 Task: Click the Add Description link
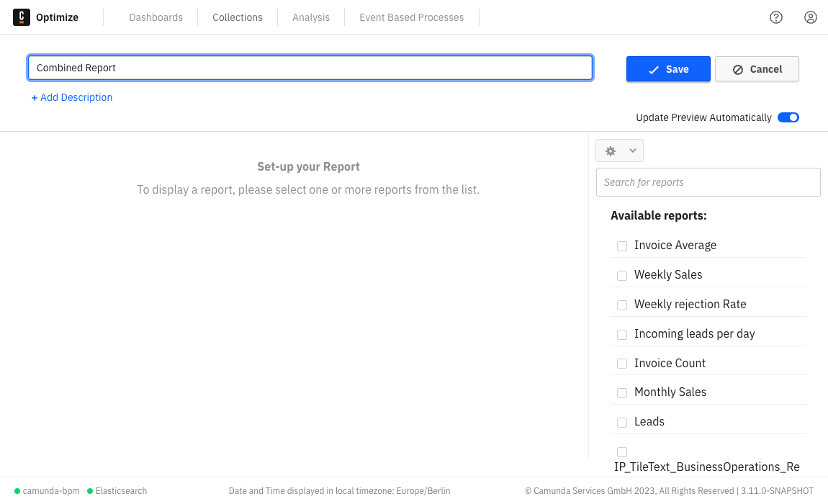(72, 97)
